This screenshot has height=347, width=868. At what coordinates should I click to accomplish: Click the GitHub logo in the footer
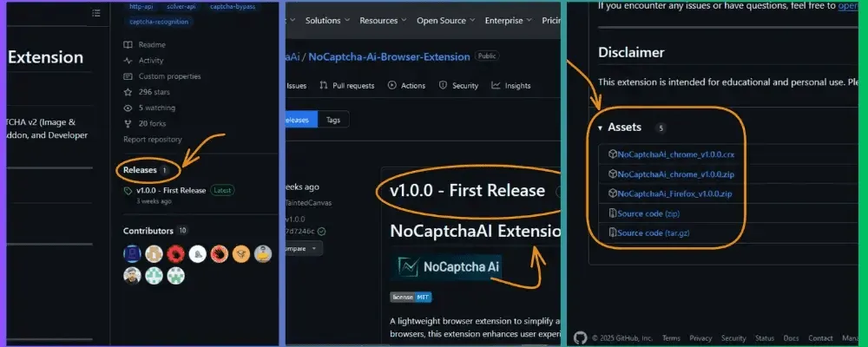[x=581, y=338]
